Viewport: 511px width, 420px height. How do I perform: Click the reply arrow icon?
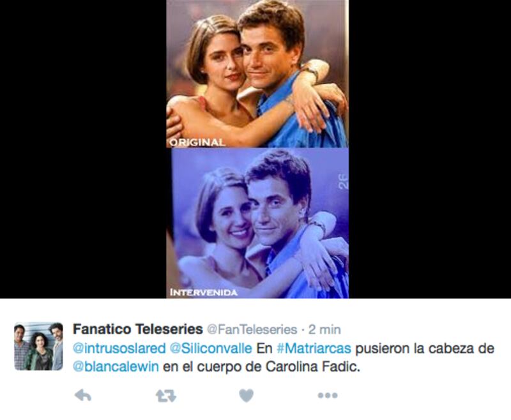(83, 396)
